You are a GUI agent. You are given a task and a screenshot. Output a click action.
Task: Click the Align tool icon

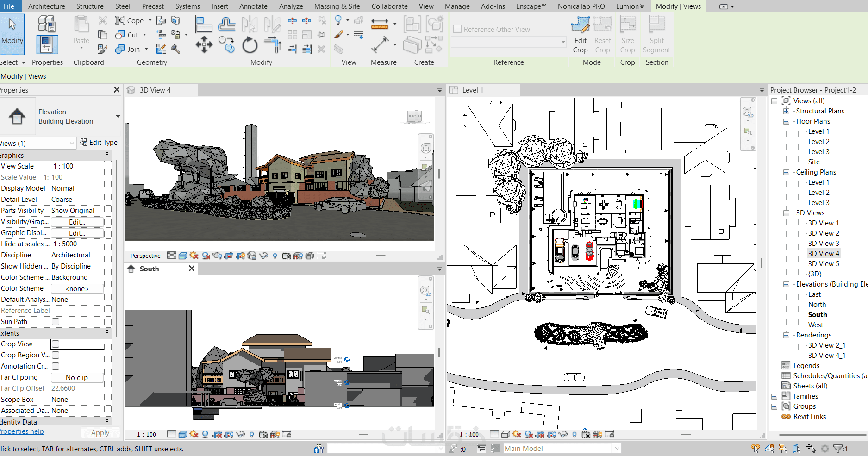tap(203, 24)
